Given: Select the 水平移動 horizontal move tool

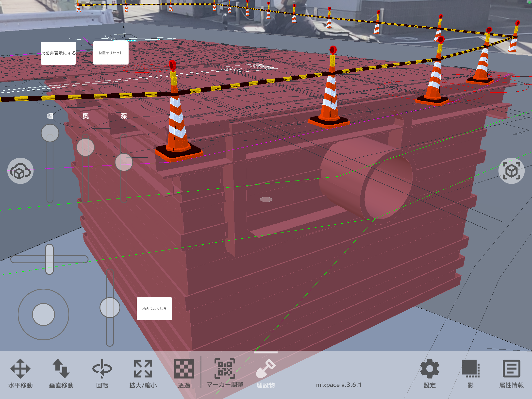Looking at the screenshot, I should pos(20,374).
